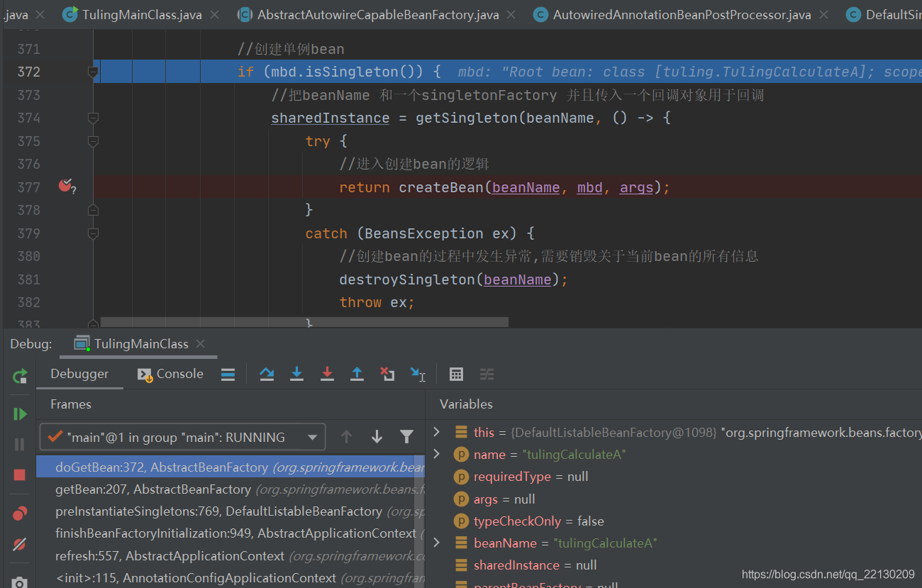
Task: Collapse the catch block fold at line 379
Action: [x=93, y=233]
